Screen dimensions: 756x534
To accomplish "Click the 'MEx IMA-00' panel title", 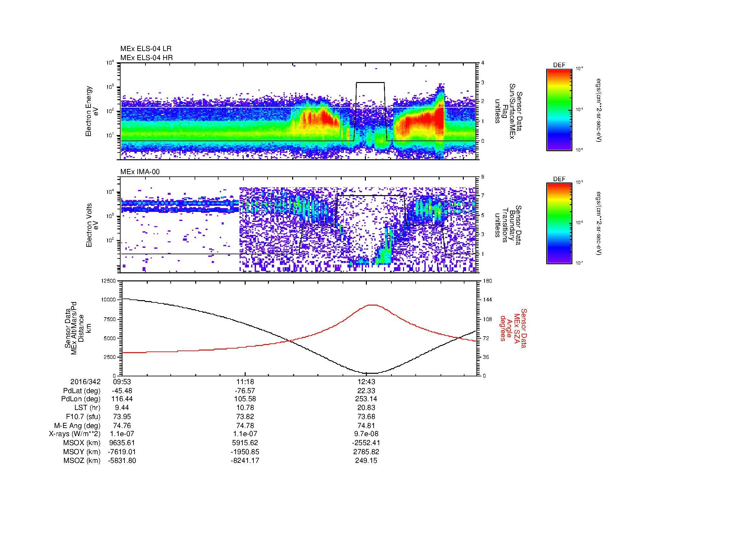I will [x=140, y=172].
